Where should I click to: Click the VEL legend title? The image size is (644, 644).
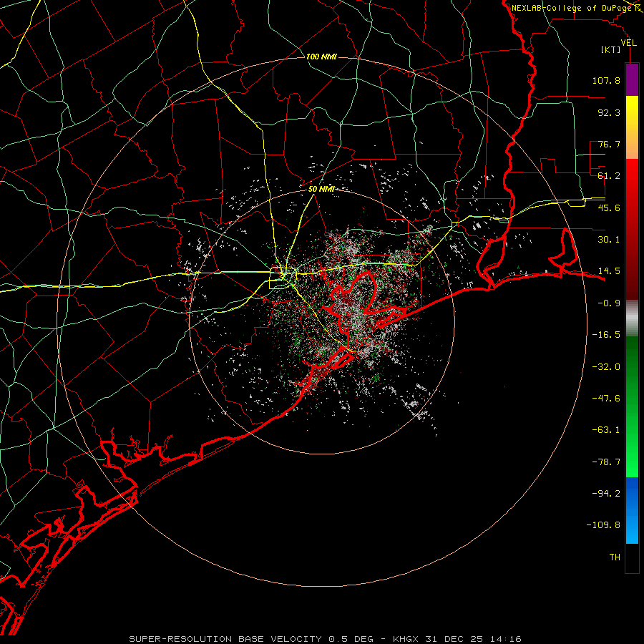[629, 43]
